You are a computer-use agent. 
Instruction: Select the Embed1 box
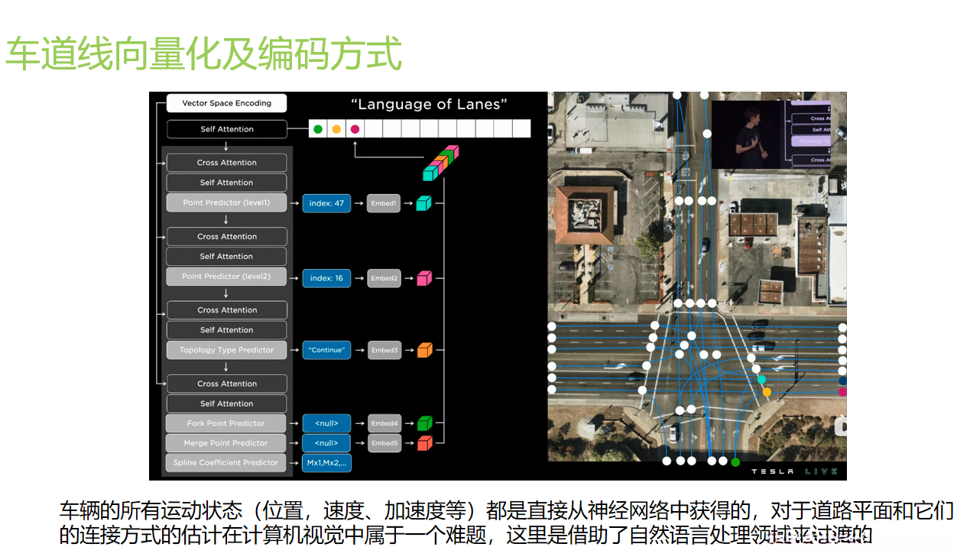(384, 204)
